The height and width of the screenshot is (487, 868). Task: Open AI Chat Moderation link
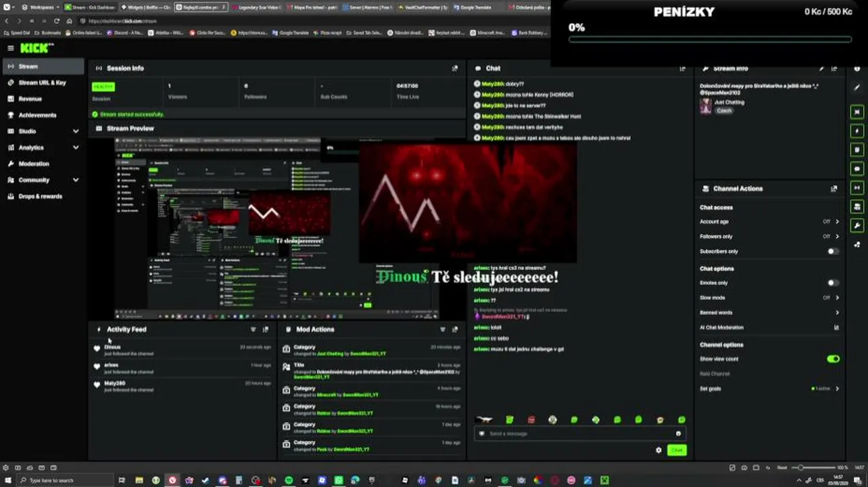[x=769, y=327]
